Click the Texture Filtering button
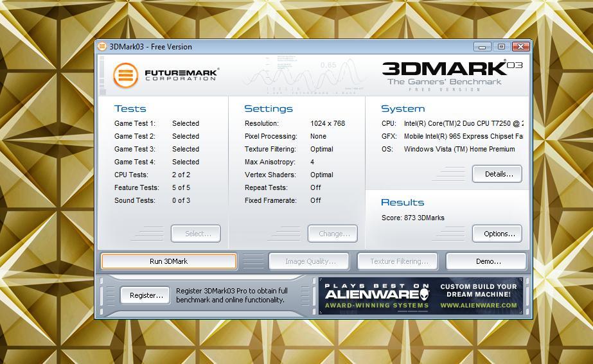This screenshot has width=593, height=364. click(x=398, y=261)
